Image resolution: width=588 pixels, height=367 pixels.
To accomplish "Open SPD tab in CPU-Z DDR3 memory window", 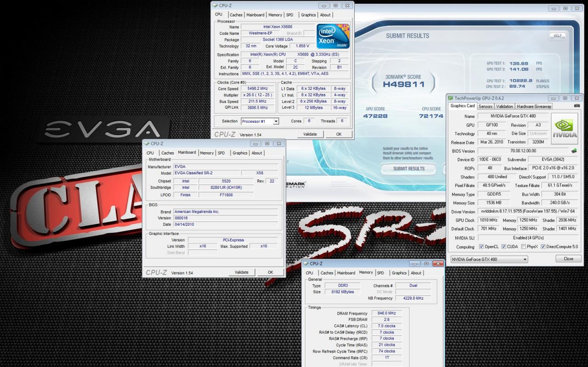I will [380, 273].
